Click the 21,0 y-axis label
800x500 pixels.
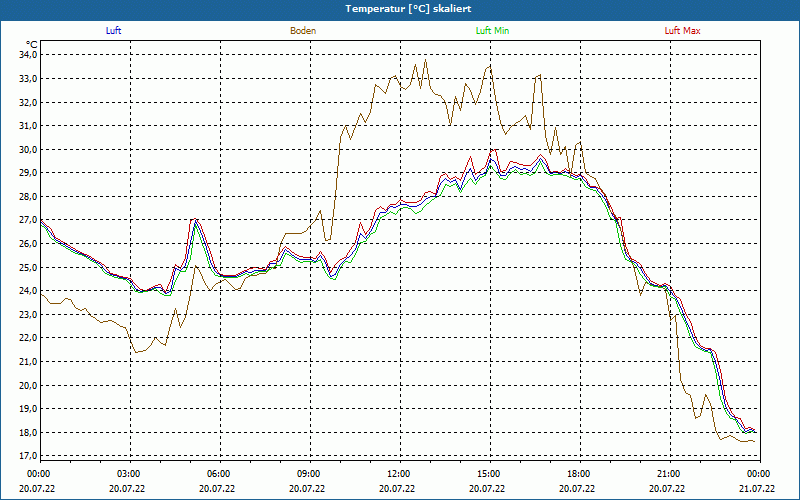click(28, 362)
